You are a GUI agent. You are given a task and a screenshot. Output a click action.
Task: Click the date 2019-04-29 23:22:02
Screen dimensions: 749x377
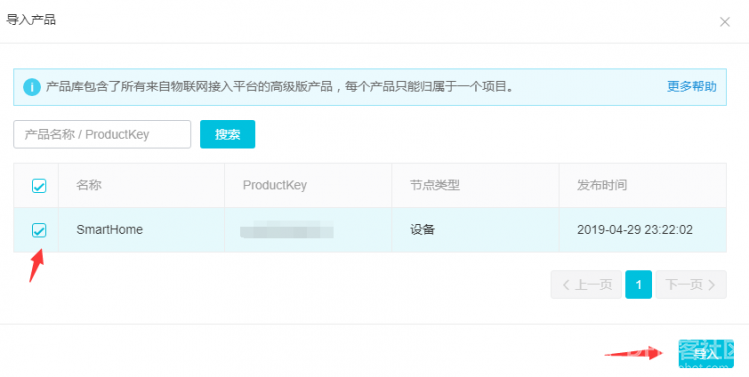635,230
